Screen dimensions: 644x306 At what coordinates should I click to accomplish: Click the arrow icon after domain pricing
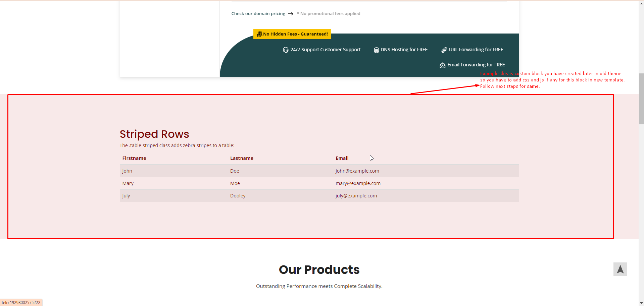click(291, 14)
